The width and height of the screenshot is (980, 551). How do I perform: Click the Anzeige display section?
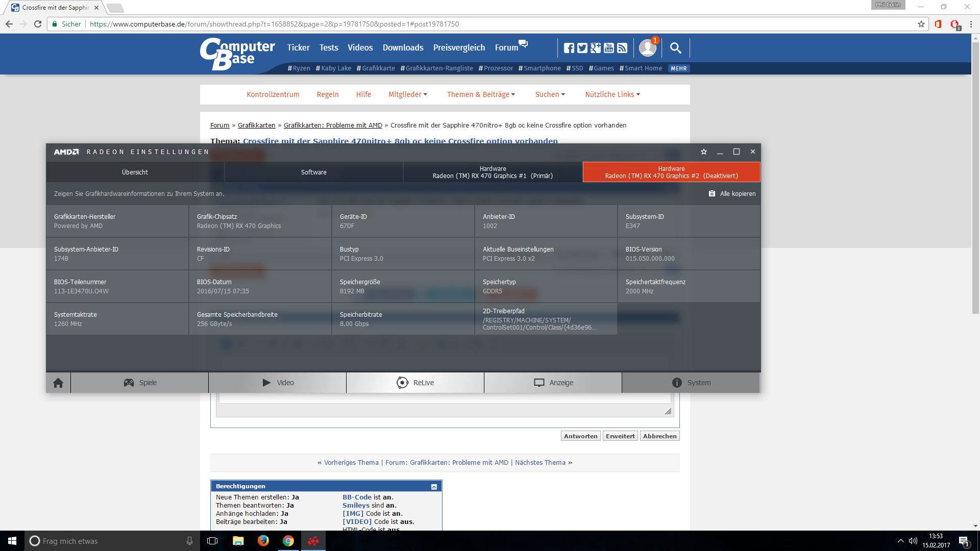tap(553, 383)
